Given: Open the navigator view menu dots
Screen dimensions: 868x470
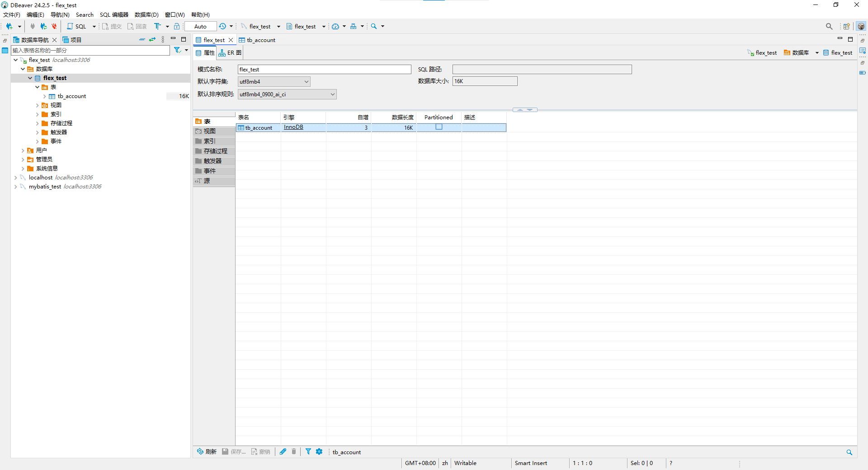Looking at the screenshot, I should [163, 40].
